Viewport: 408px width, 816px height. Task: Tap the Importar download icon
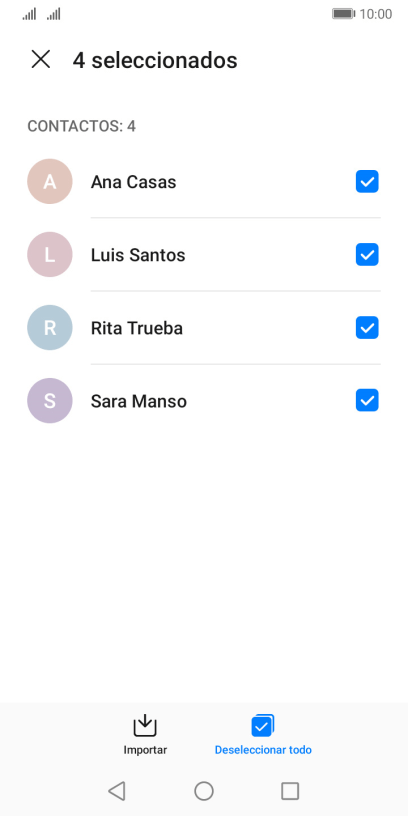click(x=145, y=725)
